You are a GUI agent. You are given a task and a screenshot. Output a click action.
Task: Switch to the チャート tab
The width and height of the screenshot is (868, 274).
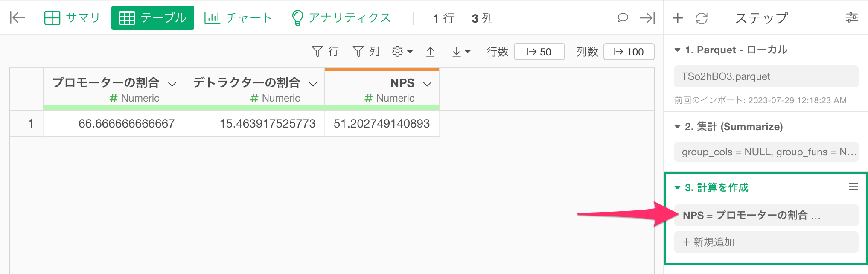point(238,18)
